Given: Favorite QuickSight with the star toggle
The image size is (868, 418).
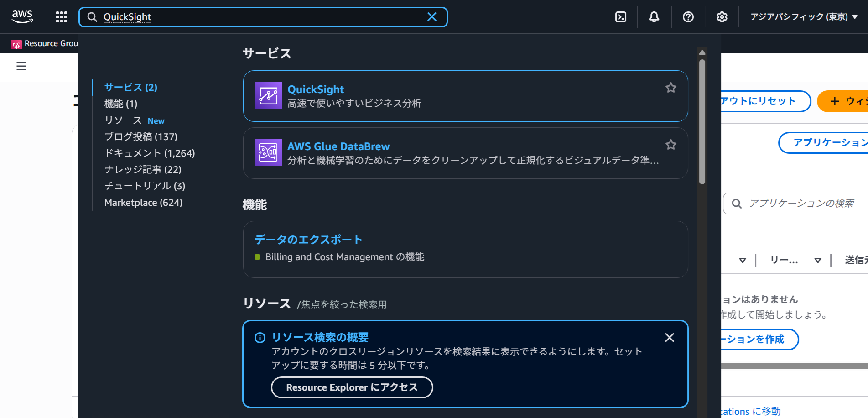Looking at the screenshot, I should pyautogui.click(x=670, y=88).
